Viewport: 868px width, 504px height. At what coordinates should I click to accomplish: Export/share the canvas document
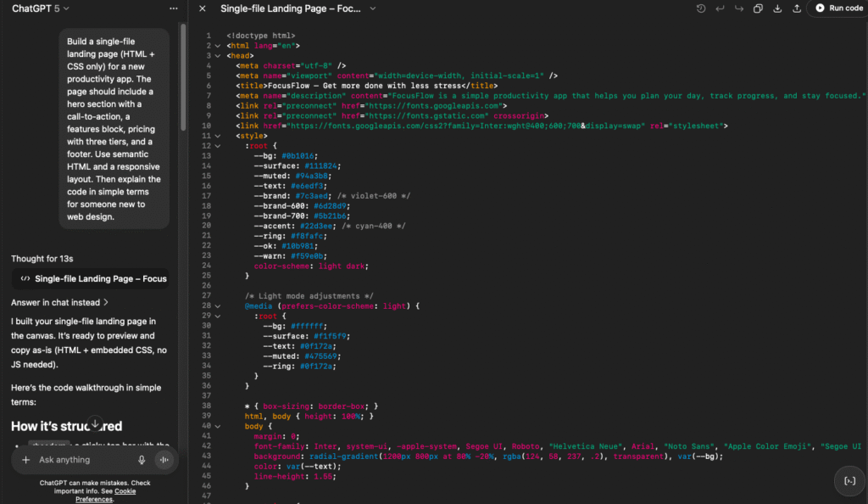[x=797, y=8]
